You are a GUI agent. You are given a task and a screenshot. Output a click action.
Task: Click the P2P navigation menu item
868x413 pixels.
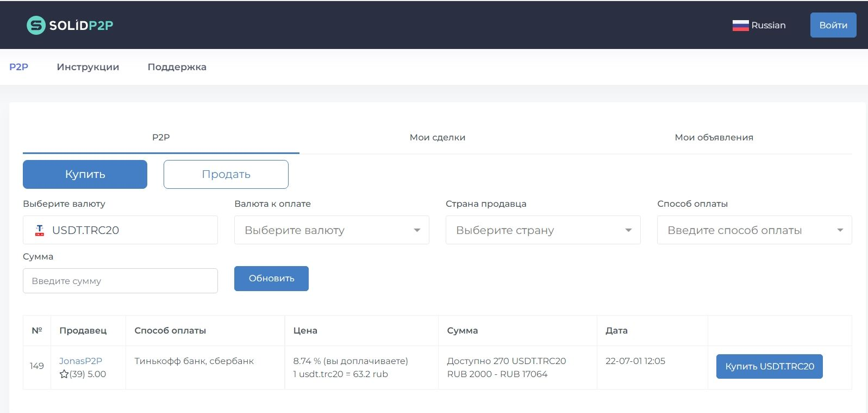click(19, 67)
